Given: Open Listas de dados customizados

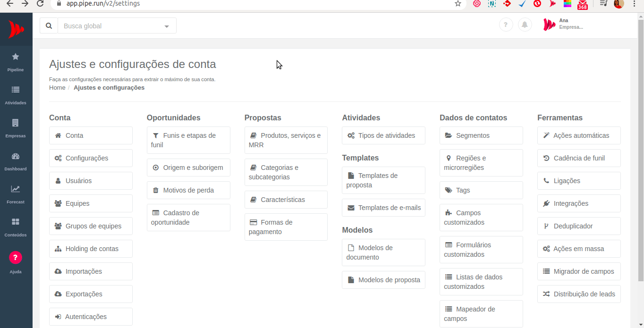Looking at the screenshot, I should coord(481,282).
